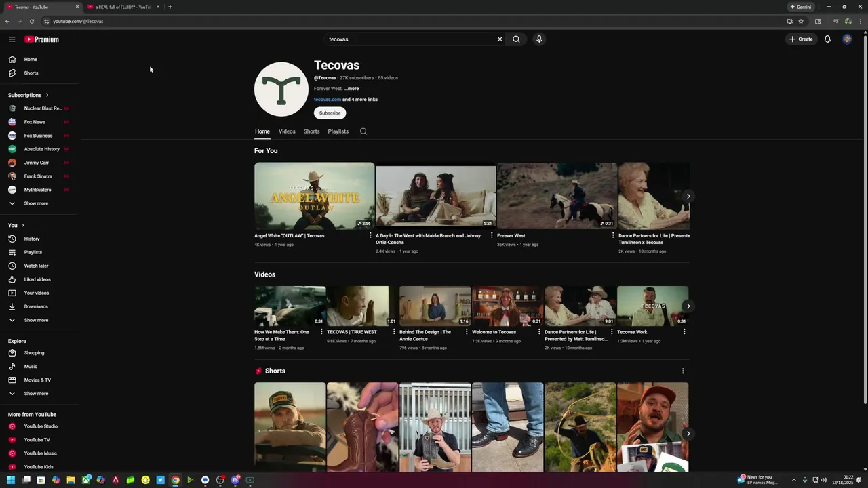Open the tecovas.com link
868x488 pixels.
328,100
